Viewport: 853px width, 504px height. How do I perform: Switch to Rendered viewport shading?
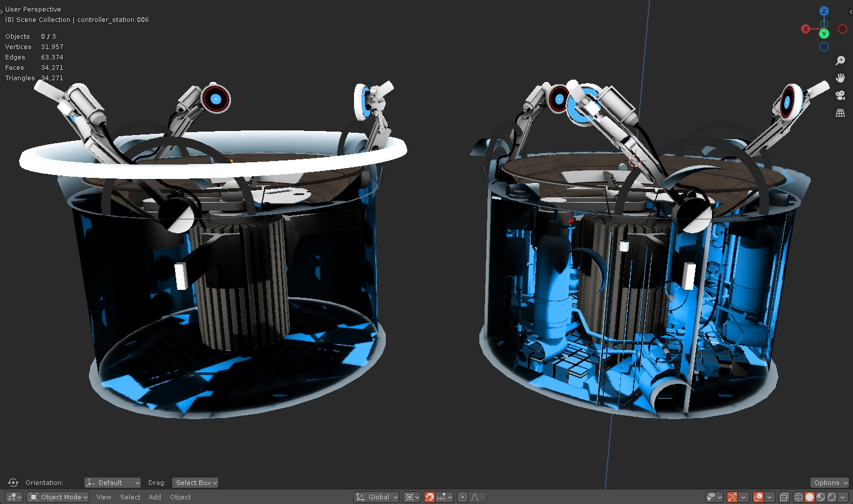click(x=831, y=497)
